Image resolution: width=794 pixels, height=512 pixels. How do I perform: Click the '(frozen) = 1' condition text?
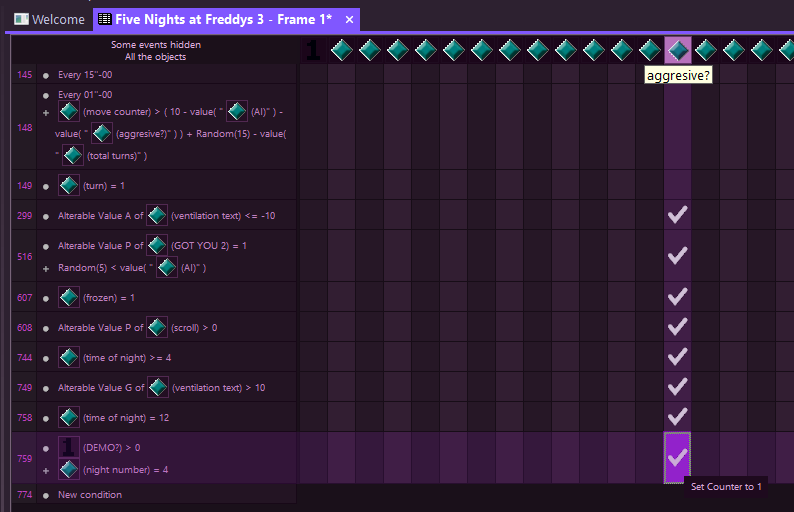[x=109, y=298]
